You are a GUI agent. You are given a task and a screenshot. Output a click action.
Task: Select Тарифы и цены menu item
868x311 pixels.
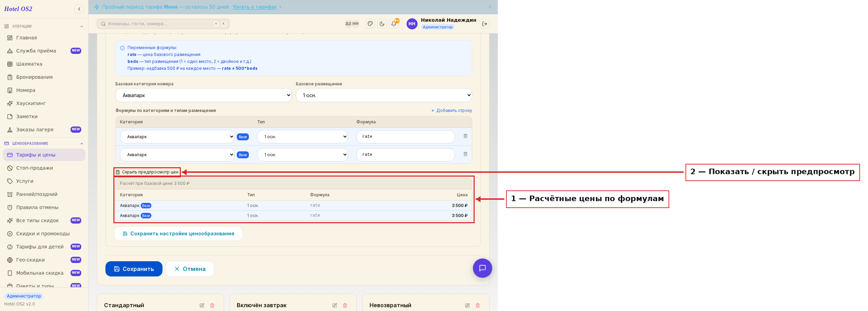(44, 155)
